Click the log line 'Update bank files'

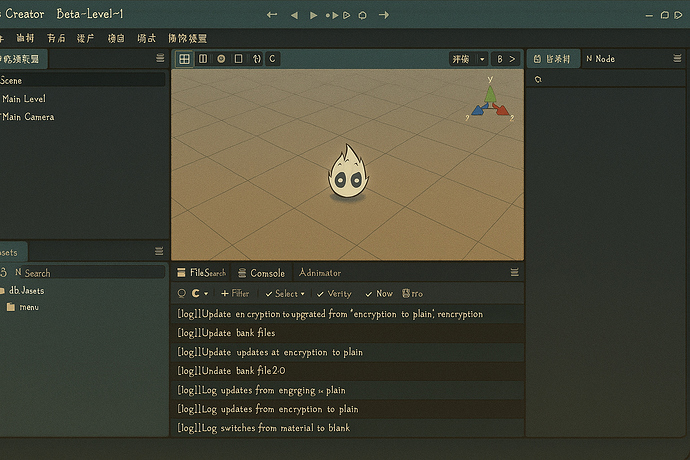pos(348,333)
